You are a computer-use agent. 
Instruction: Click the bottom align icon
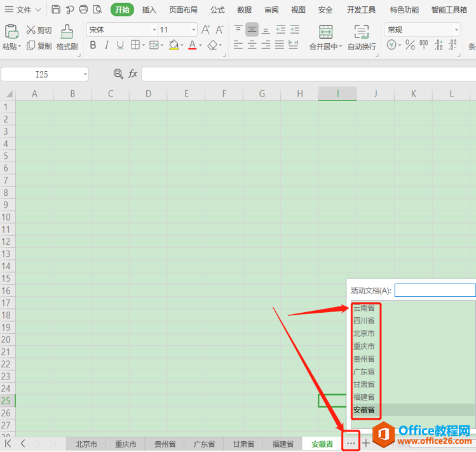click(x=266, y=29)
